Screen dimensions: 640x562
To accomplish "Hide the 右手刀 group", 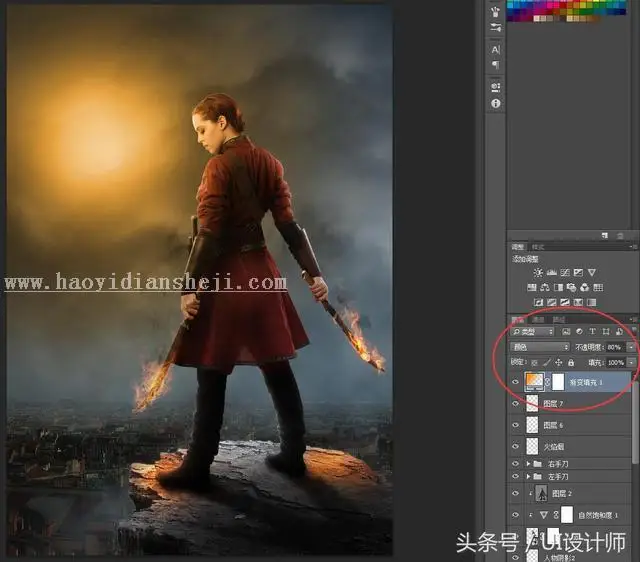I will click(x=516, y=464).
